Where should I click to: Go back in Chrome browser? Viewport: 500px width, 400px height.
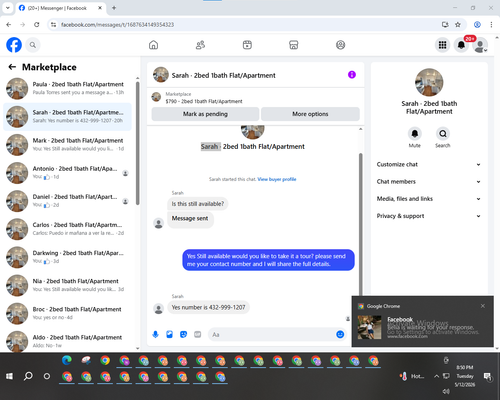pos(9,24)
